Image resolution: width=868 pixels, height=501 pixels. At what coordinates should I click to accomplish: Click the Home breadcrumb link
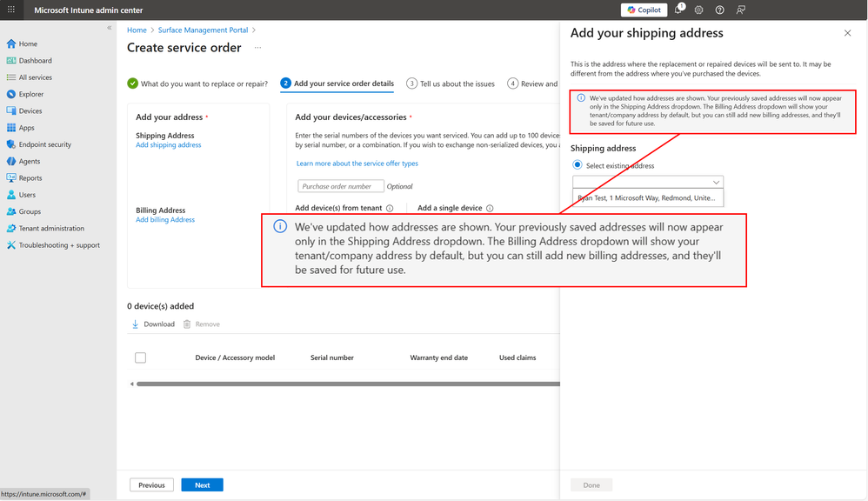point(137,30)
